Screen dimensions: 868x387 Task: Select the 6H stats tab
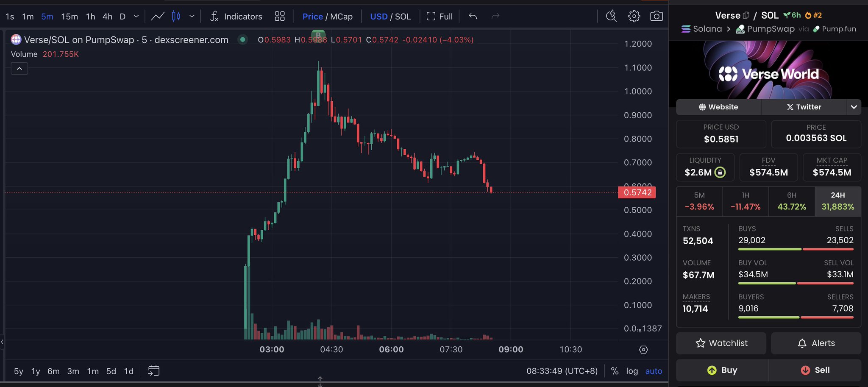[x=792, y=201]
